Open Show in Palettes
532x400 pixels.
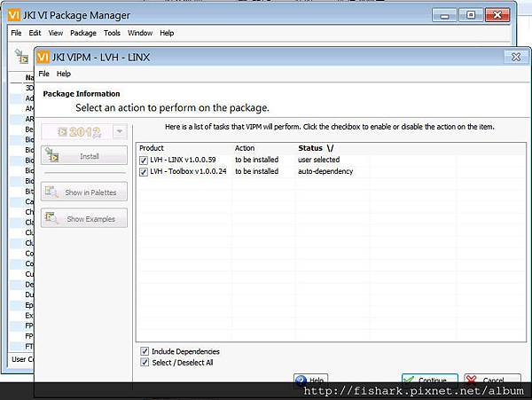(x=84, y=192)
